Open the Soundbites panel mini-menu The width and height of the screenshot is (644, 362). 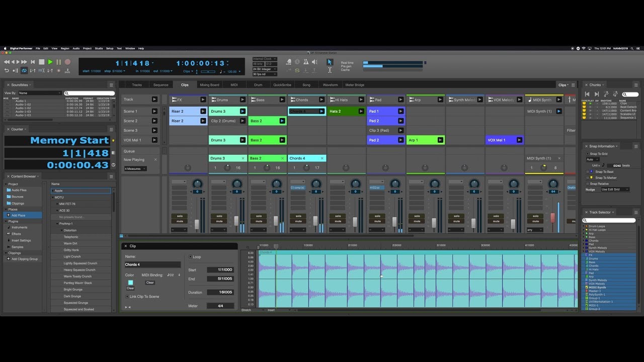(x=111, y=85)
